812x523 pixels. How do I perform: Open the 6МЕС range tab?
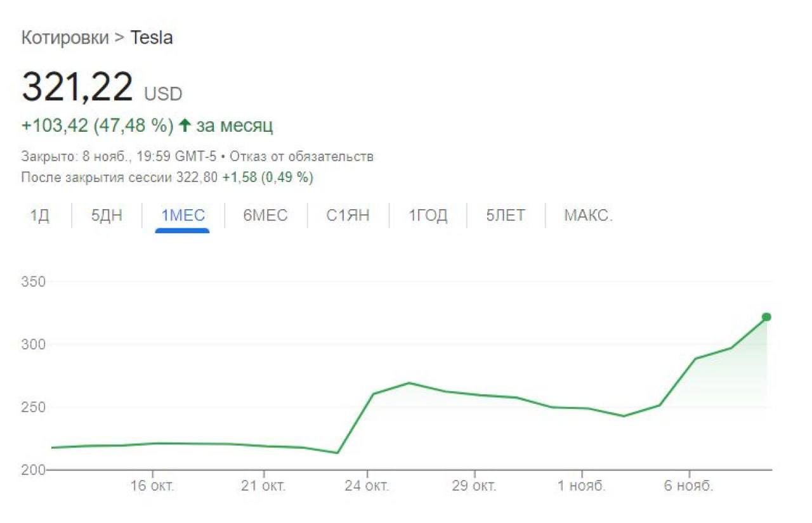click(265, 216)
